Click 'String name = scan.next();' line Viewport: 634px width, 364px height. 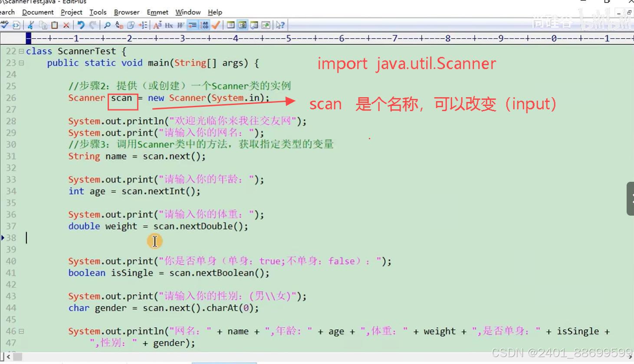(137, 156)
